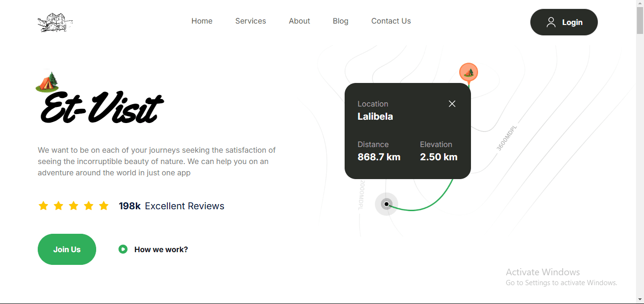Navigate to the Services page
The height and width of the screenshot is (304, 644).
pos(250,21)
